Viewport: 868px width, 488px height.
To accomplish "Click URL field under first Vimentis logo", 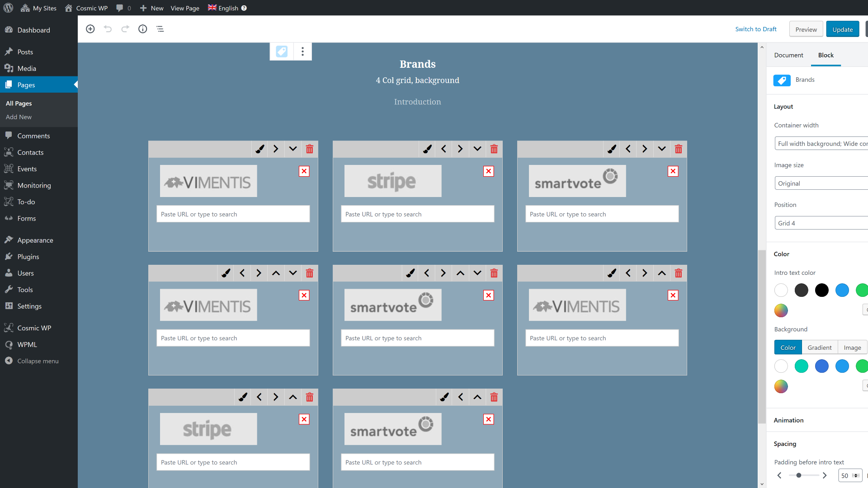I will (x=233, y=214).
